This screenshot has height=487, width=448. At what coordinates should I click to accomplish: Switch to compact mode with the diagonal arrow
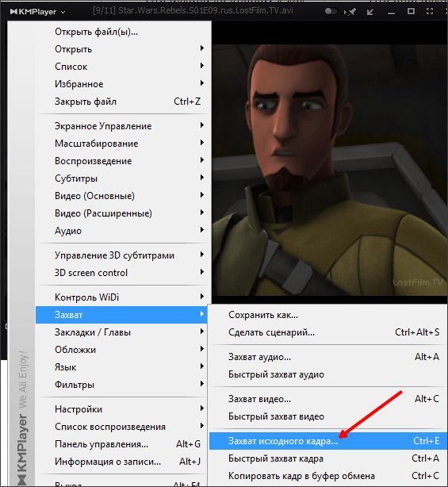click(x=370, y=12)
